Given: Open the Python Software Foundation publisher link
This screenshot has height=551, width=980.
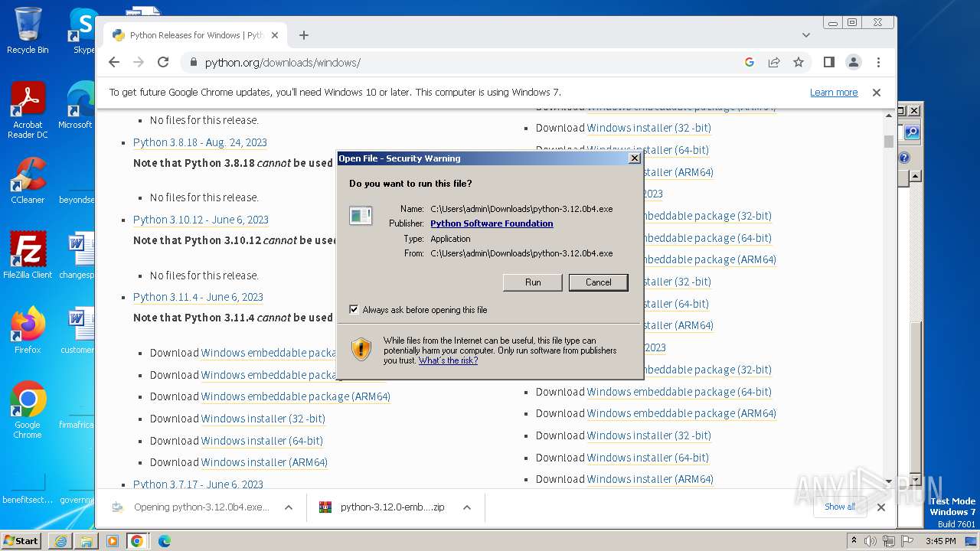Looking at the screenshot, I should (492, 223).
